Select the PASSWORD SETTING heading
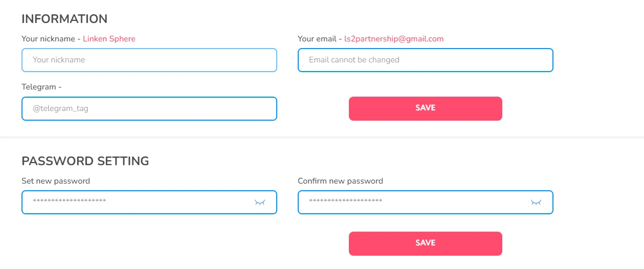This screenshot has width=644, height=269. point(85,161)
